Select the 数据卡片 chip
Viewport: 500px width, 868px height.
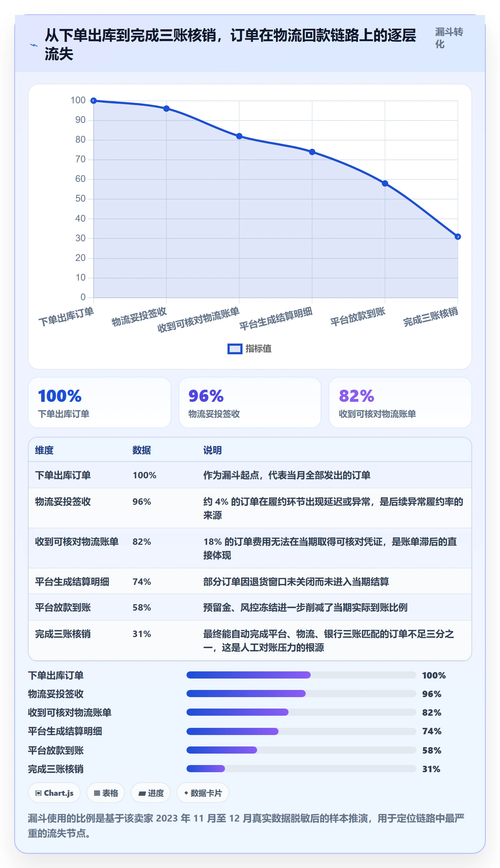point(203,793)
